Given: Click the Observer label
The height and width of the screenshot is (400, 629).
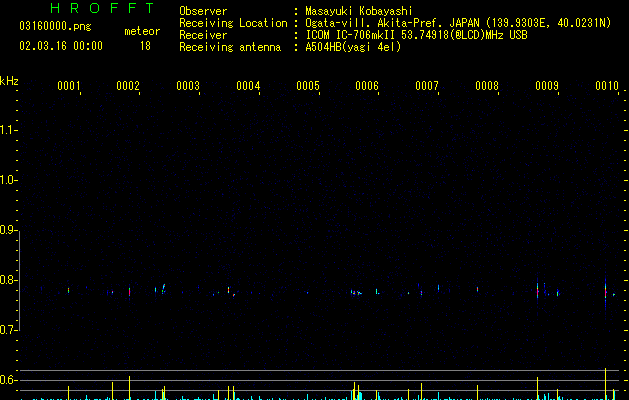Looking at the screenshot, I should click(203, 11).
